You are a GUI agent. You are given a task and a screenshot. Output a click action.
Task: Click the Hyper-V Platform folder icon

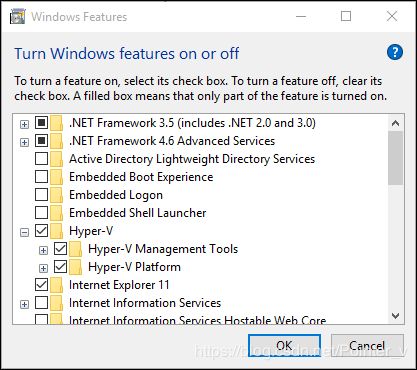pos(76,267)
